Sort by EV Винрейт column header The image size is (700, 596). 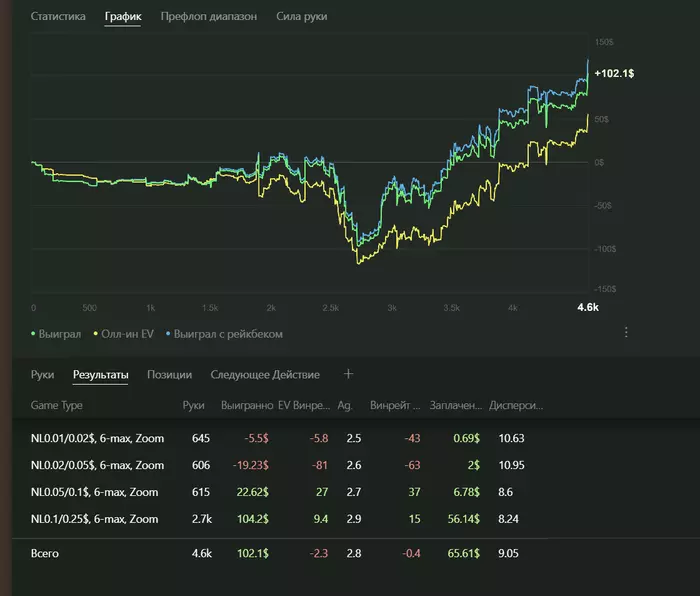click(304, 405)
